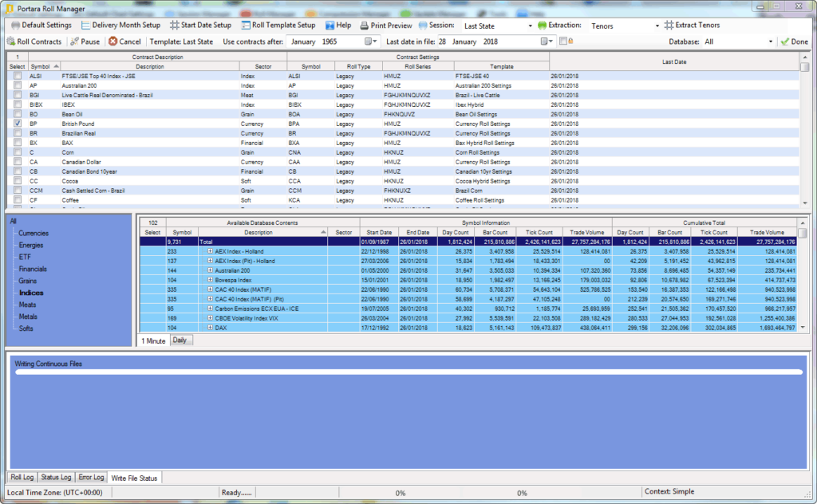
Task: Click first 0% status bar progress indicator
Action: [x=401, y=493]
